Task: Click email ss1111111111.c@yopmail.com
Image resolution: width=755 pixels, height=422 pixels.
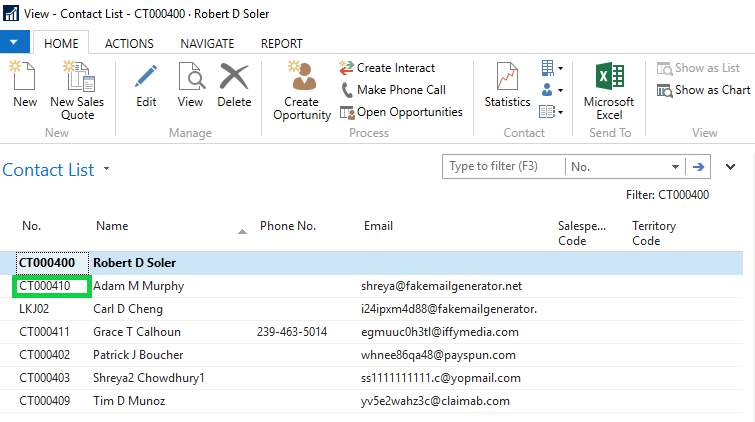Action: coord(441,378)
